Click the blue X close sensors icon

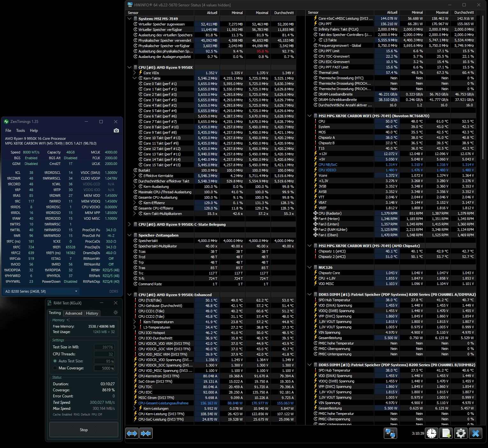coord(476,433)
